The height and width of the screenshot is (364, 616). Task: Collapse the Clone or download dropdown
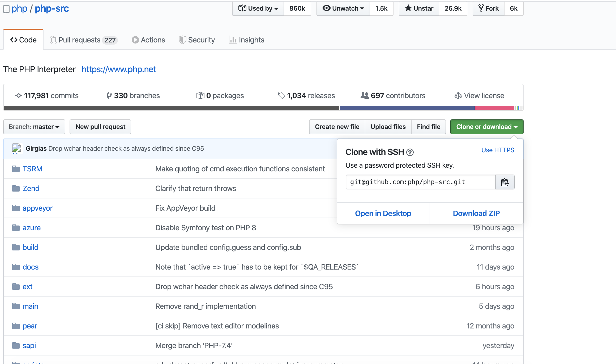487,127
